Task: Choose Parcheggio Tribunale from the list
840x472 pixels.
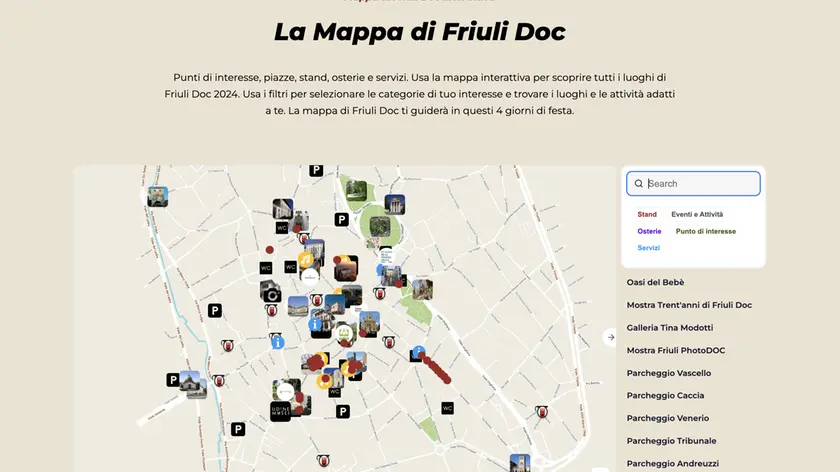Action: pos(671,441)
